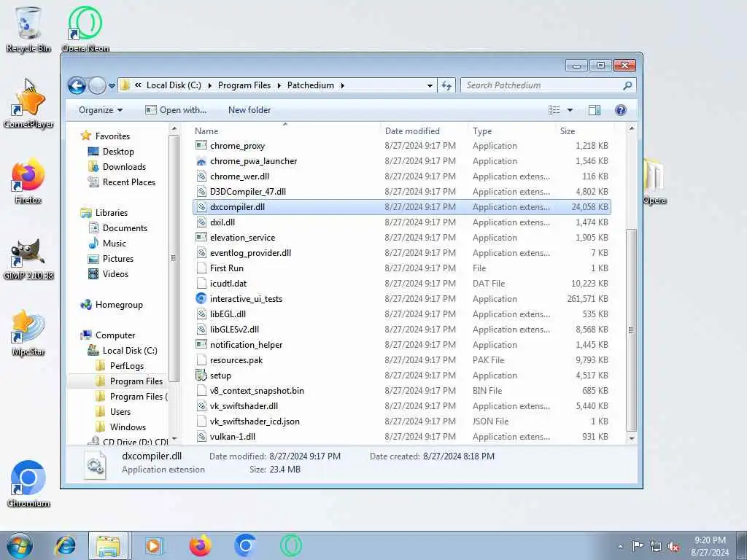The width and height of the screenshot is (747, 560).
Task: Click the Local Disk (C:) breadcrumb
Action: (174, 86)
